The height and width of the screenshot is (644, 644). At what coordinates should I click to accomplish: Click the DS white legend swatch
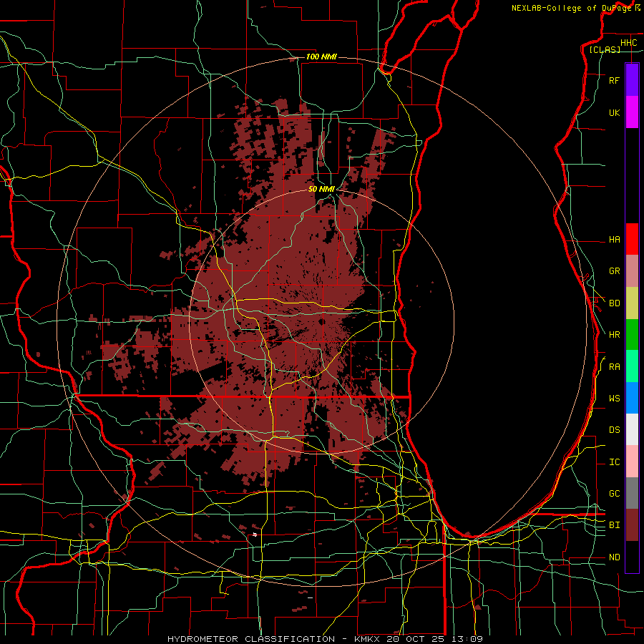click(632, 429)
